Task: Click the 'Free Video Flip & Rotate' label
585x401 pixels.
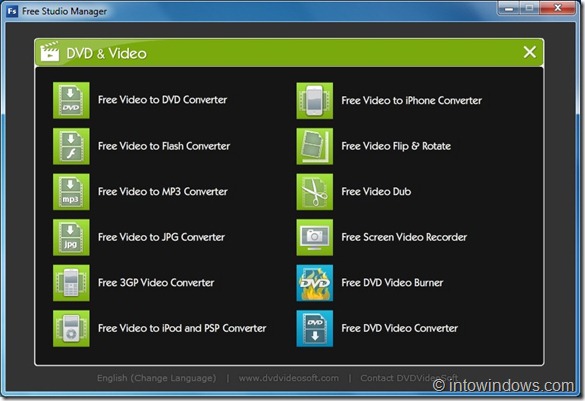Action: click(396, 146)
